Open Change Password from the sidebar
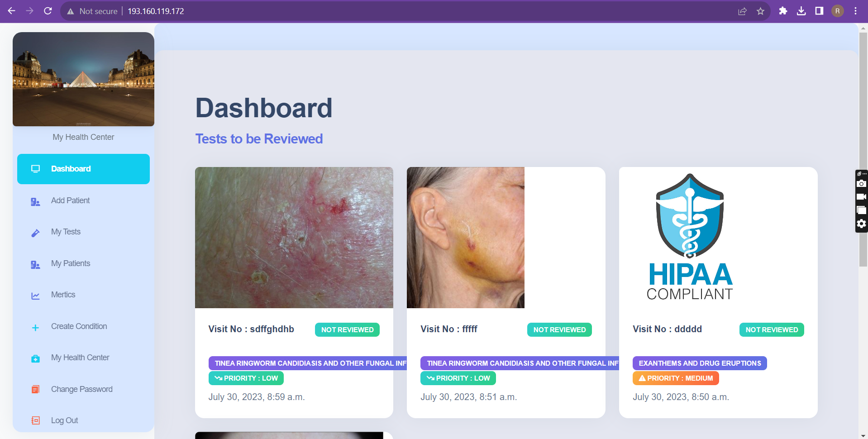 click(x=35, y=390)
